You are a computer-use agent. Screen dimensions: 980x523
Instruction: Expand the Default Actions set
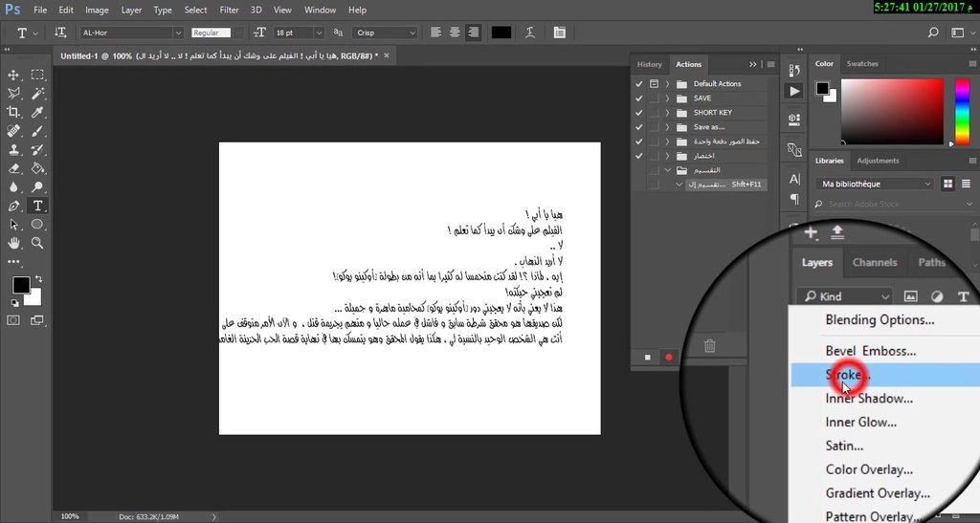pos(667,83)
